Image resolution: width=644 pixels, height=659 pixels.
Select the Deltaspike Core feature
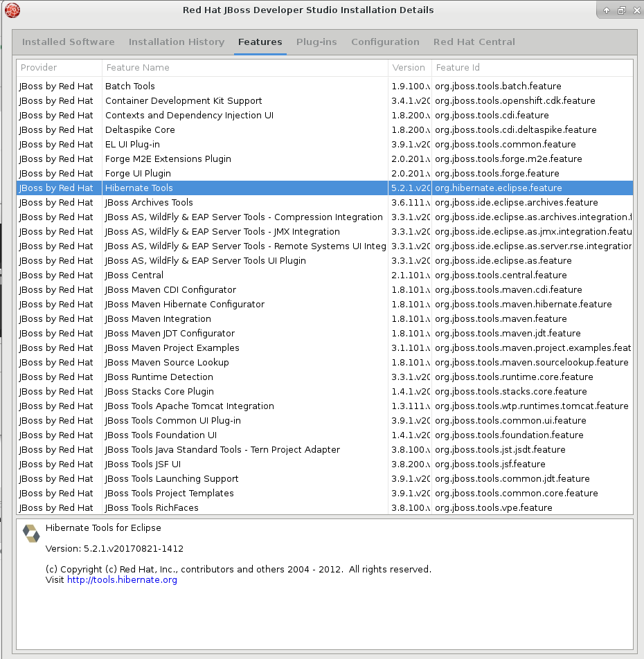pos(325,130)
